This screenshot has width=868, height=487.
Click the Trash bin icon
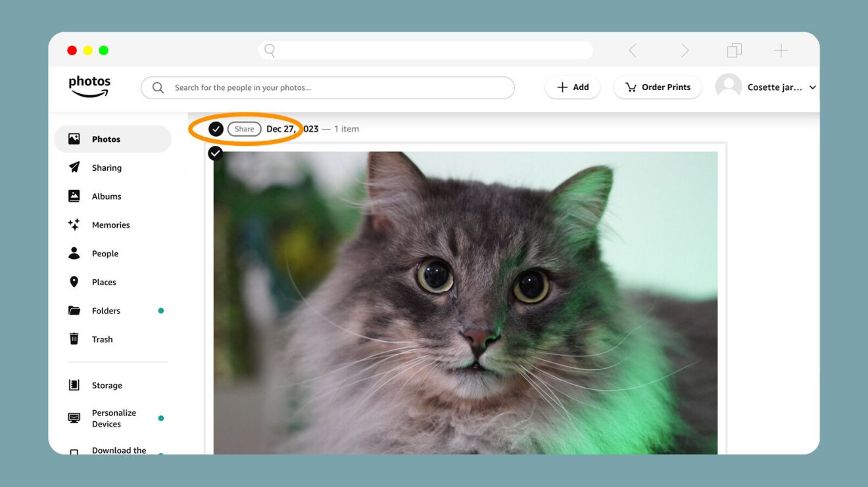point(74,339)
